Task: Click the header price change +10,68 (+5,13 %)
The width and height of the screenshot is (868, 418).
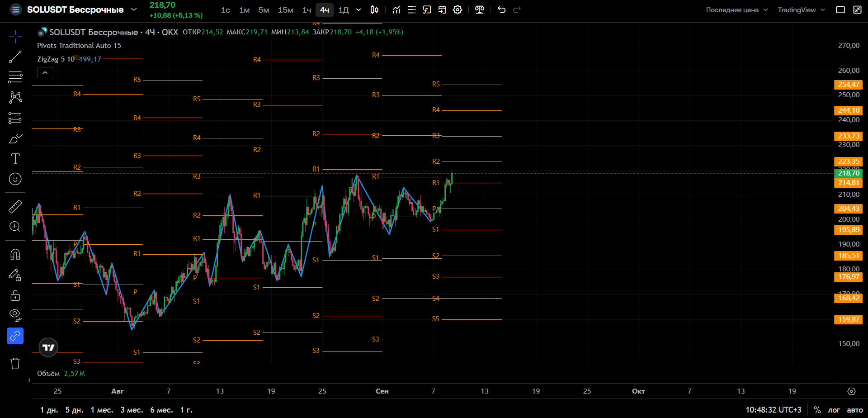Action: click(176, 15)
